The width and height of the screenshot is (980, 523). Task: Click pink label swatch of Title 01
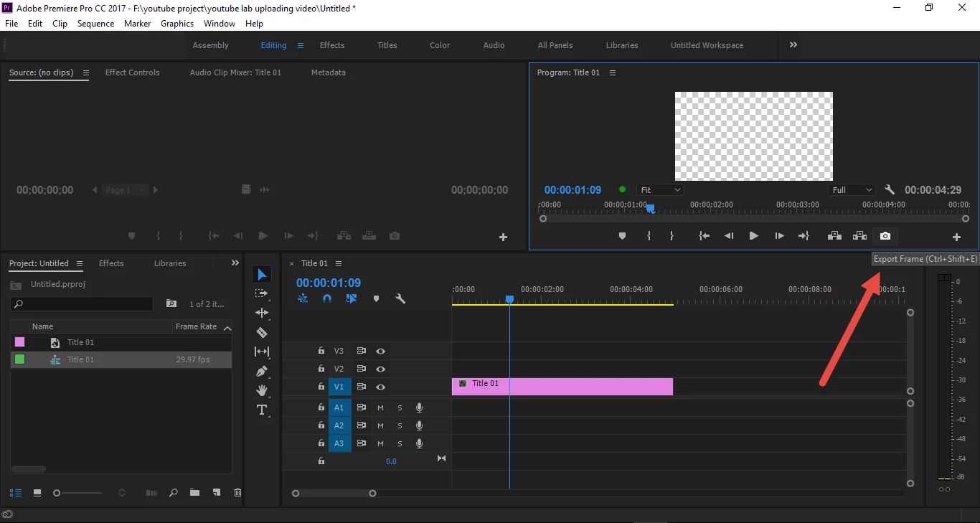point(19,342)
